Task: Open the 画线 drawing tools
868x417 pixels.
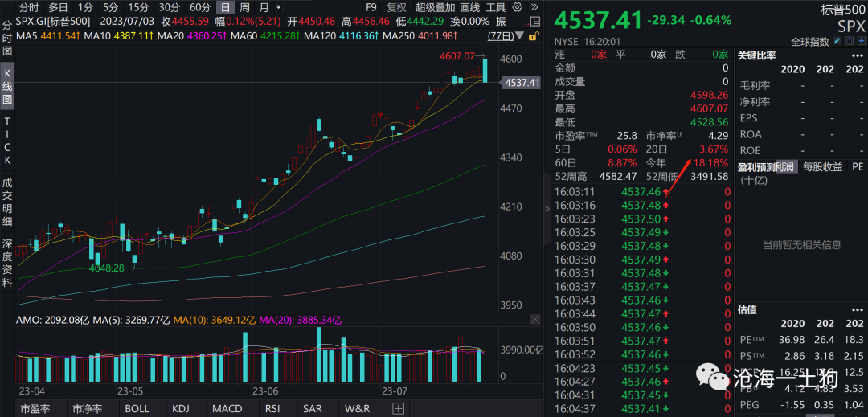Action: [x=470, y=8]
